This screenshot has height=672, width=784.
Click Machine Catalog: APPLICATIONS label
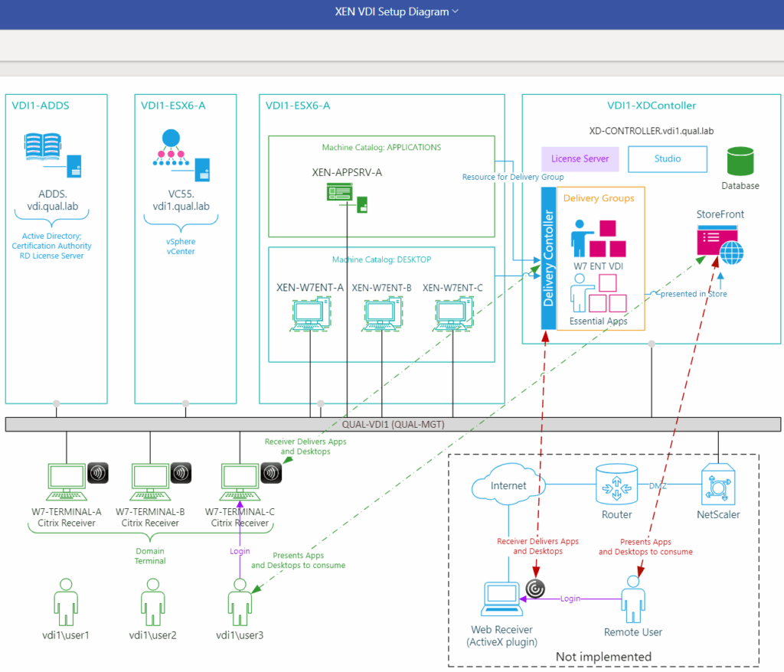(381, 148)
